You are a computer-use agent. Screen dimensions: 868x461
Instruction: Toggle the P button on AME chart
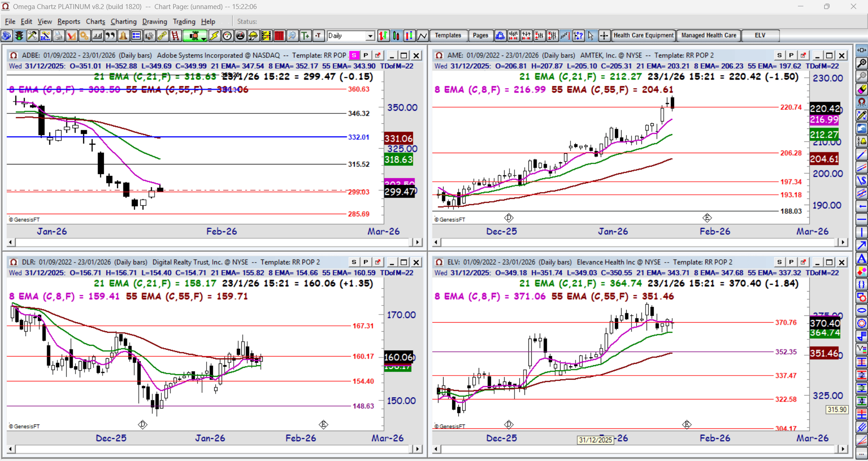[x=791, y=55]
